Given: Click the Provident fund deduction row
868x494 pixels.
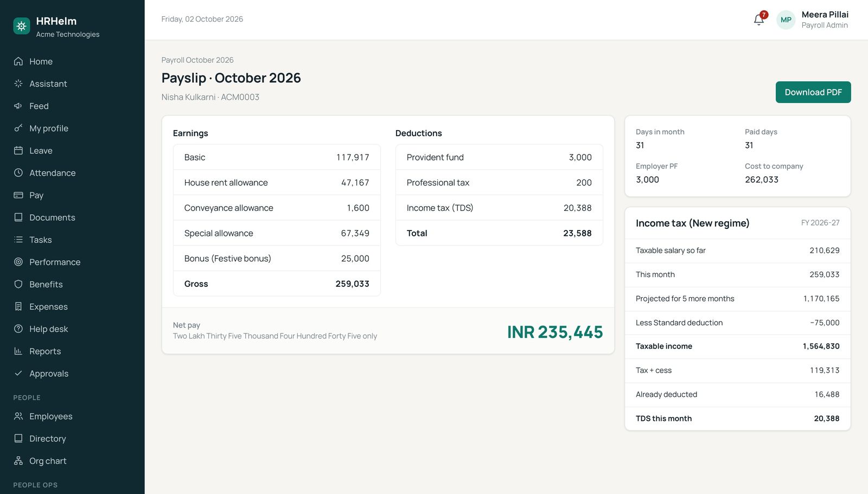Looking at the screenshot, I should pos(499,157).
